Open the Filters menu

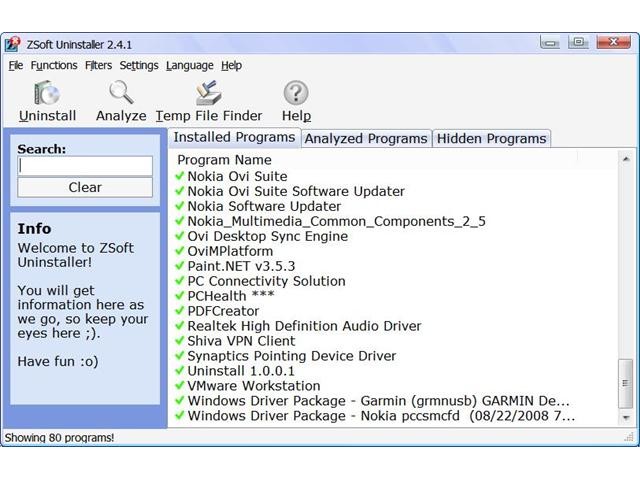[x=98, y=65]
